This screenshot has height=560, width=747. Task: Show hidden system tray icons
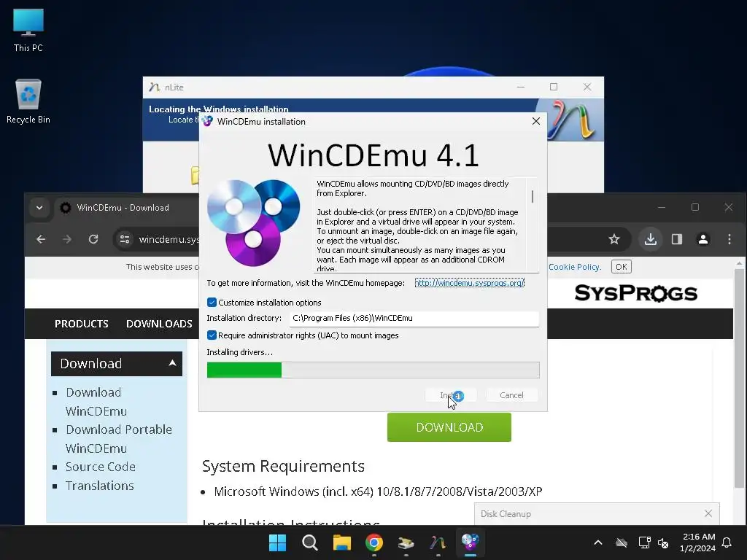(598, 542)
